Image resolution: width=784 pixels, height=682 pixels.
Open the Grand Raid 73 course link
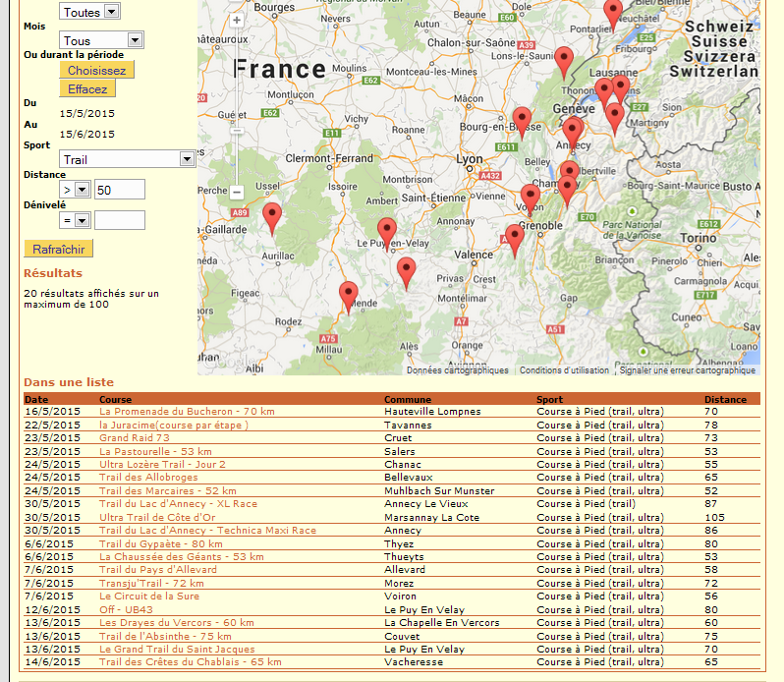click(x=135, y=438)
